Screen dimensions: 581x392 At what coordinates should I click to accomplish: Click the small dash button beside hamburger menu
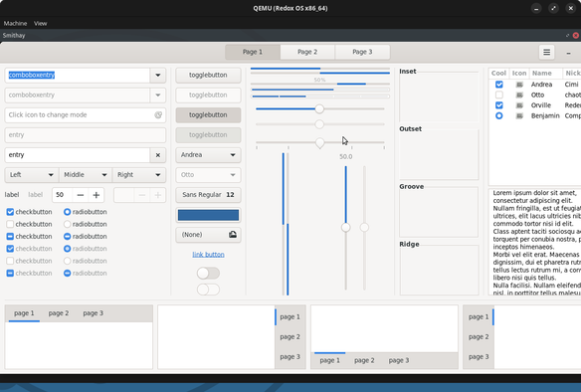click(x=568, y=53)
